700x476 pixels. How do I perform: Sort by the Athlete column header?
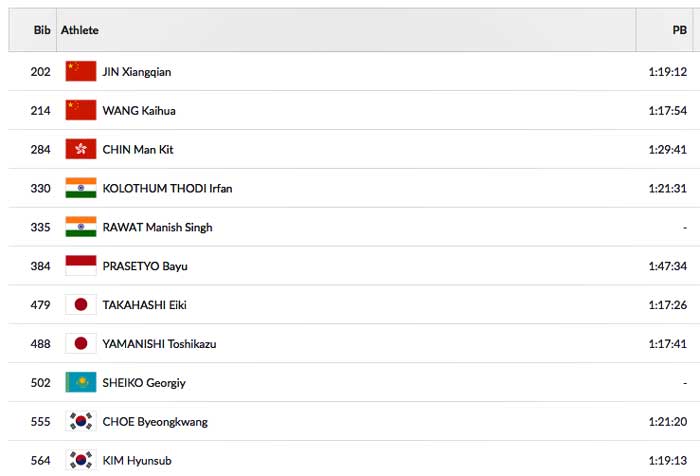80,30
